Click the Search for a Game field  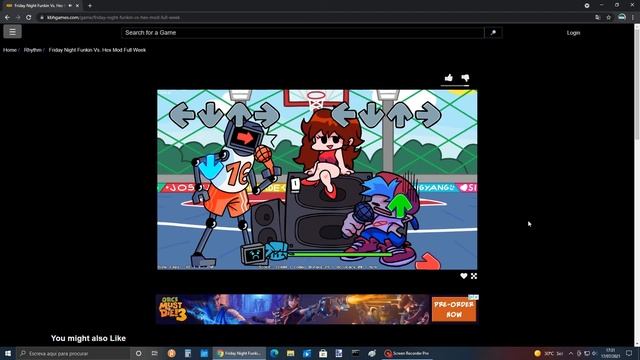click(x=302, y=33)
